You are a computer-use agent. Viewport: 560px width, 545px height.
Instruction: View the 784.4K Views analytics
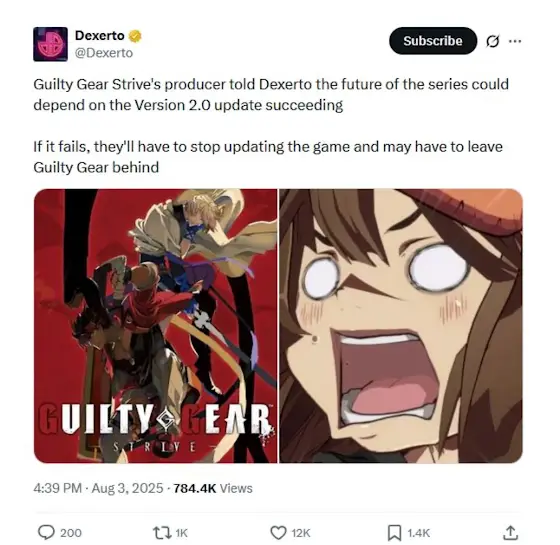(x=213, y=488)
